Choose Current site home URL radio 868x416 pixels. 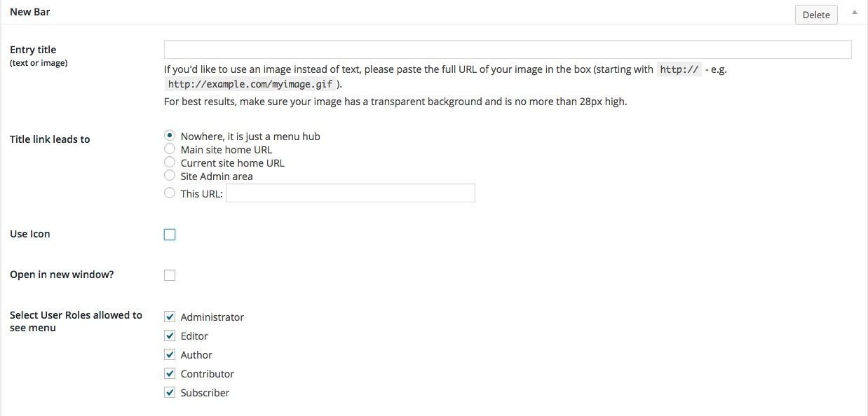(x=170, y=162)
